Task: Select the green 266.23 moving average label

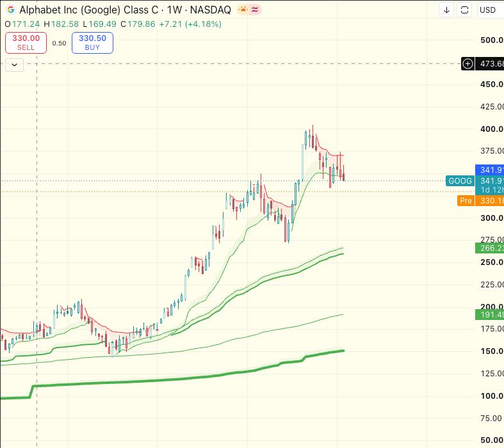Action: [x=489, y=248]
